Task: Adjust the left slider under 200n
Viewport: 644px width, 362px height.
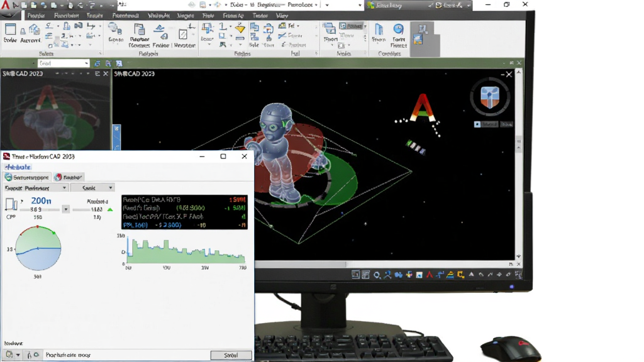Action: 40,209
